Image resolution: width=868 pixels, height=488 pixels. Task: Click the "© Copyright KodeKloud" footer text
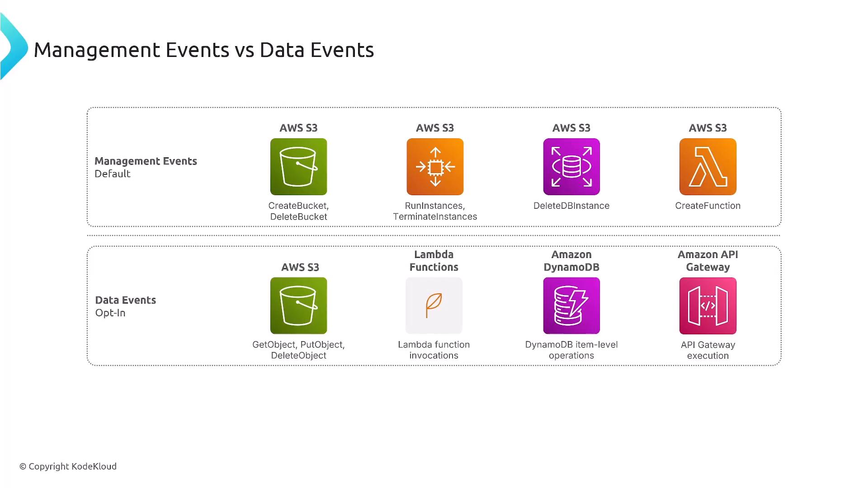coord(68,466)
